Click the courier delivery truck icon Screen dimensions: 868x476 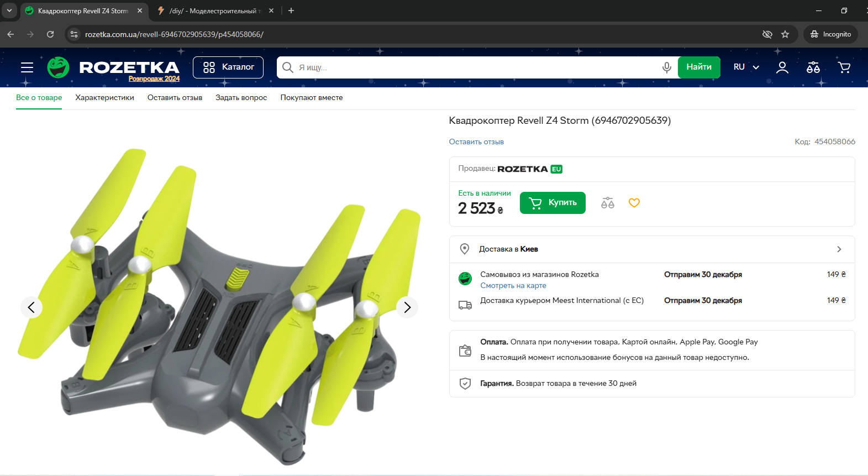pos(465,305)
